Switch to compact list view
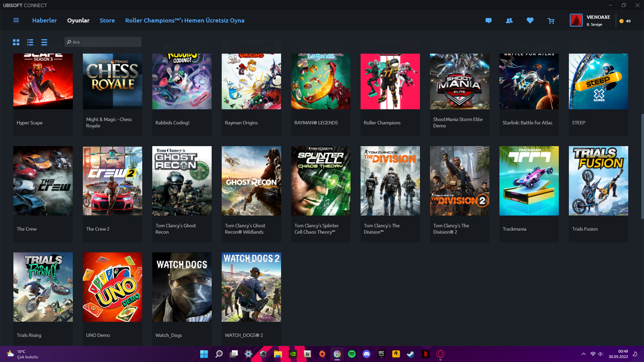Screen dimensions: 644x362 pos(44,42)
